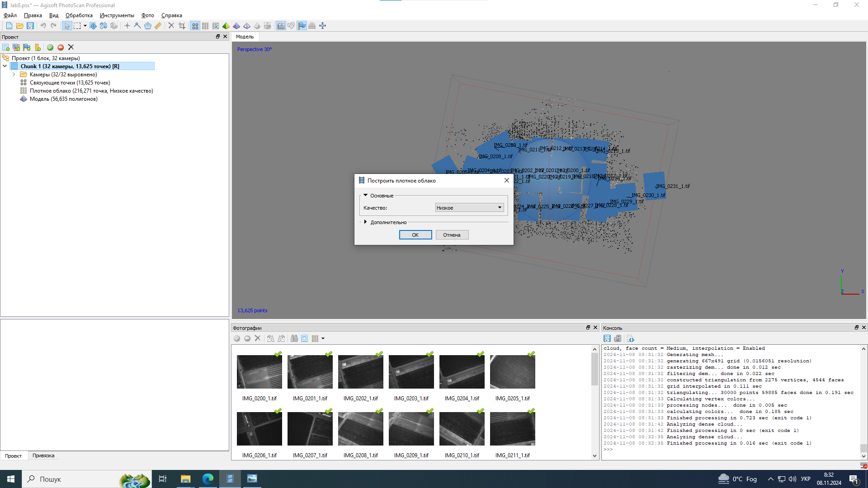
Task: Open the Обработка menu
Action: [x=79, y=15]
